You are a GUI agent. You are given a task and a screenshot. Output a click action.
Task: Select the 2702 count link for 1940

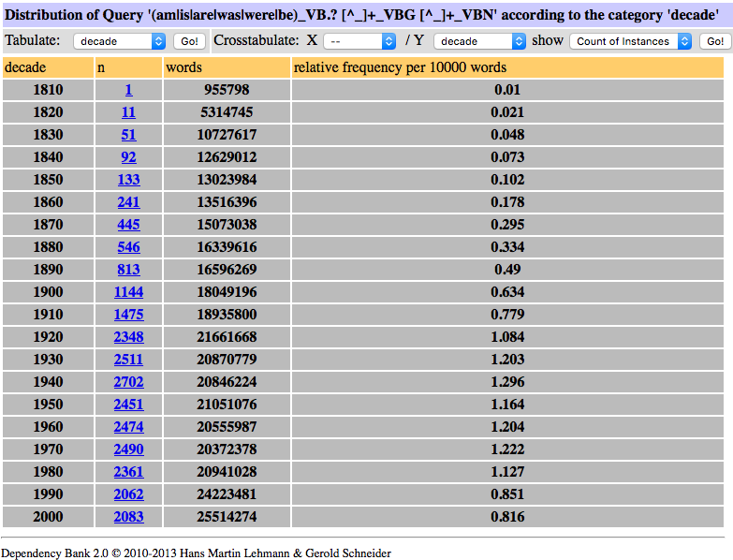click(128, 382)
